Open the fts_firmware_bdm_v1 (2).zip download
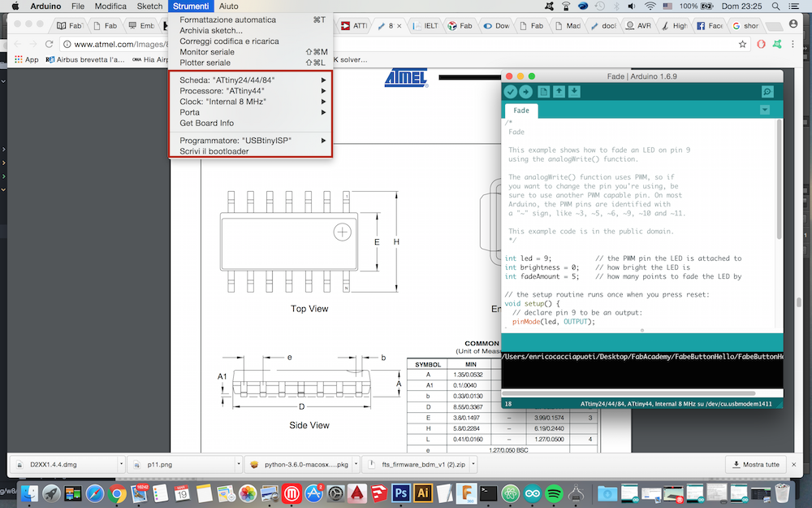 [417, 464]
